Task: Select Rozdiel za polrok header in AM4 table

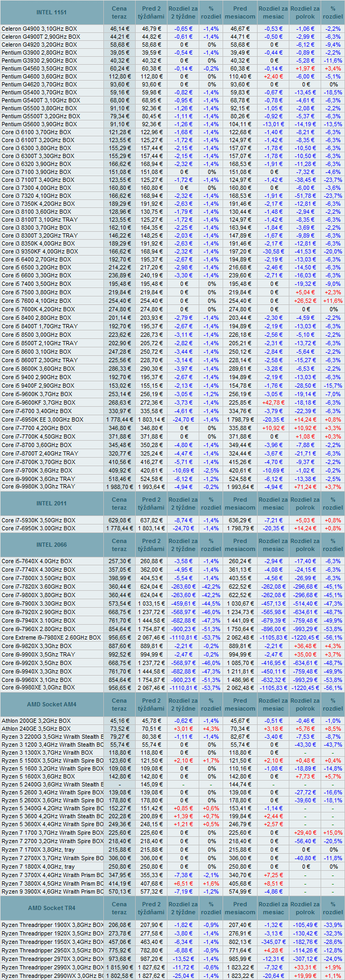Action: [305, 704]
